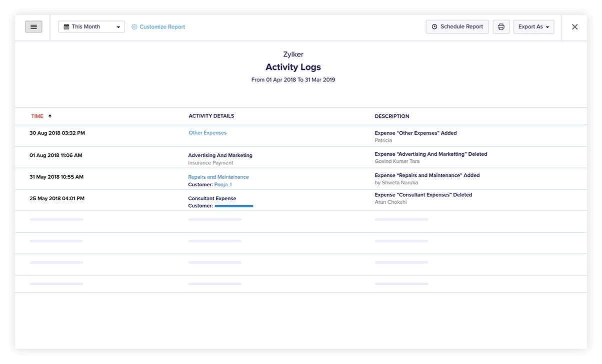Open the Other Expenses link
Image resolution: width=602 pixels, height=364 pixels.
207,133
